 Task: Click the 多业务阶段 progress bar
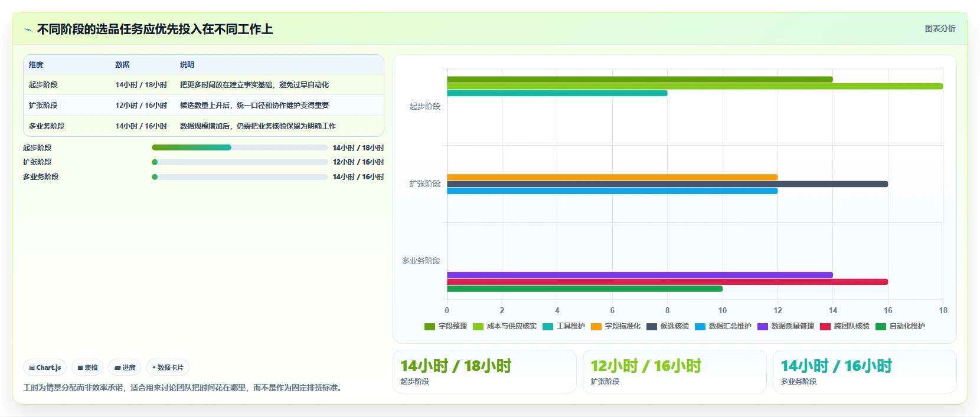coord(240,177)
